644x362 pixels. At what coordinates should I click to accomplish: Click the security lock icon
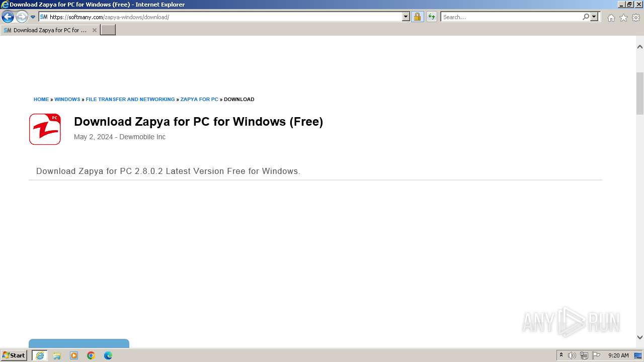click(417, 17)
